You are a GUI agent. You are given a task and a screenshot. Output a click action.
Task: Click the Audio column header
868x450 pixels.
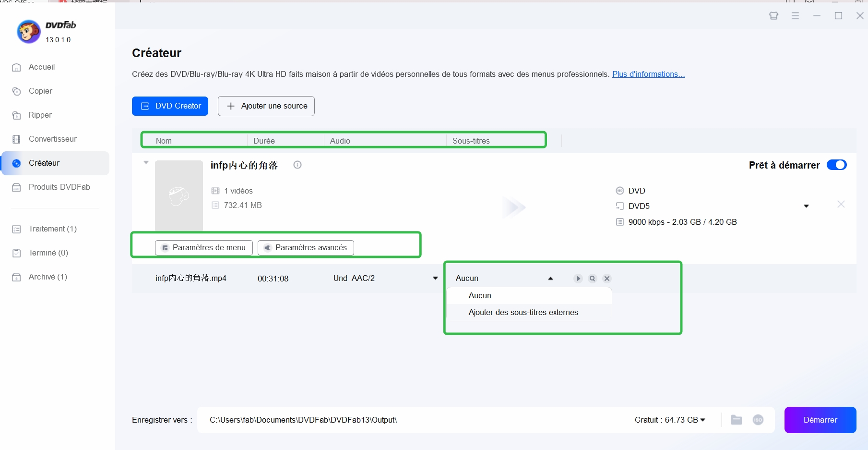(x=340, y=141)
